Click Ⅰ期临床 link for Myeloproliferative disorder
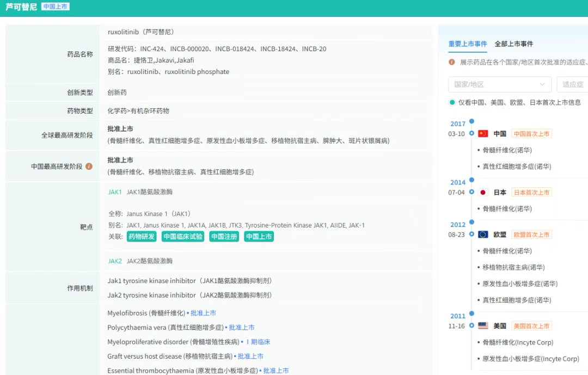This screenshot has width=588, height=375. point(258,342)
